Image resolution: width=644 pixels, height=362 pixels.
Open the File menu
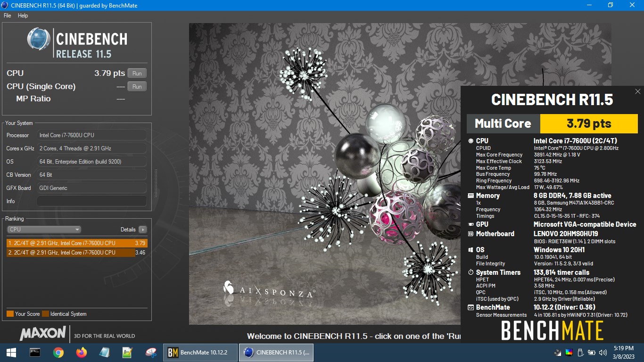(7, 16)
